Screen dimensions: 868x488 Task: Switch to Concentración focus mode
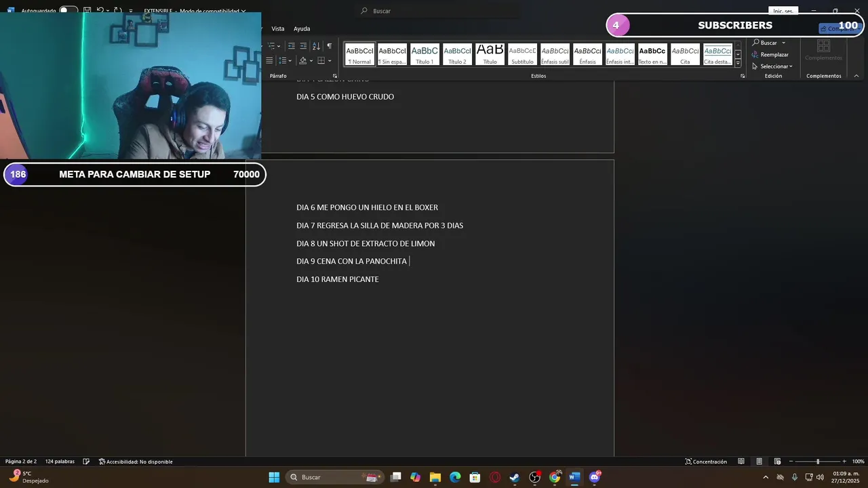pyautogui.click(x=706, y=462)
